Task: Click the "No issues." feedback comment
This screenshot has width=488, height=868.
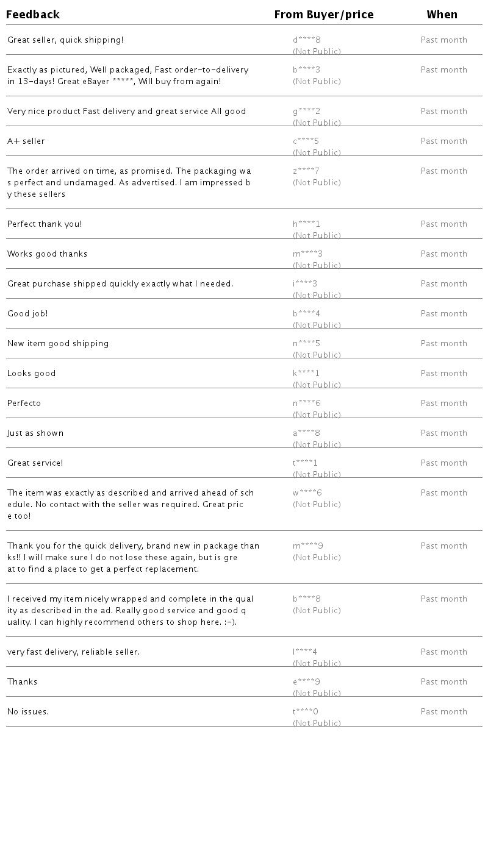Action: pyautogui.click(x=28, y=712)
